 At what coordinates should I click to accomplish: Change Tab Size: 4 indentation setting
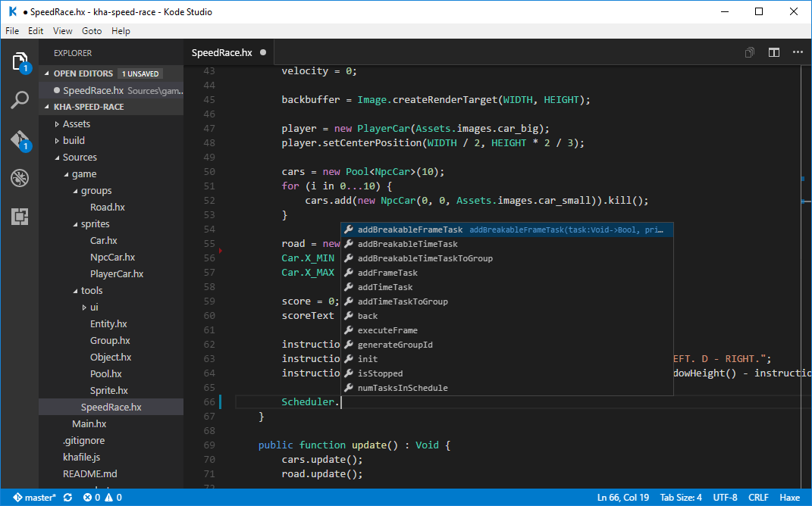pos(681,498)
